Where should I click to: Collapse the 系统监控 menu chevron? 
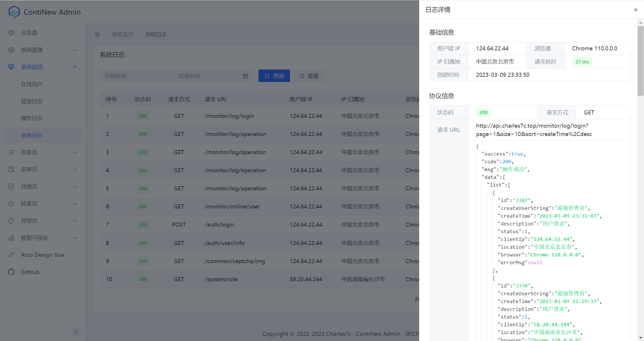(x=75, y=67)
